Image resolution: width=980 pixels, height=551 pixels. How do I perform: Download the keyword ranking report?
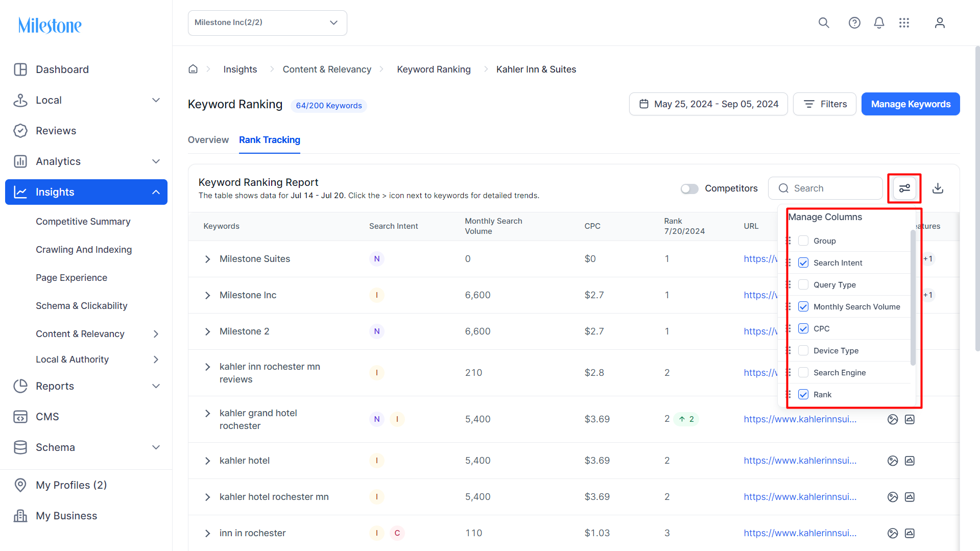click(938, 188)
